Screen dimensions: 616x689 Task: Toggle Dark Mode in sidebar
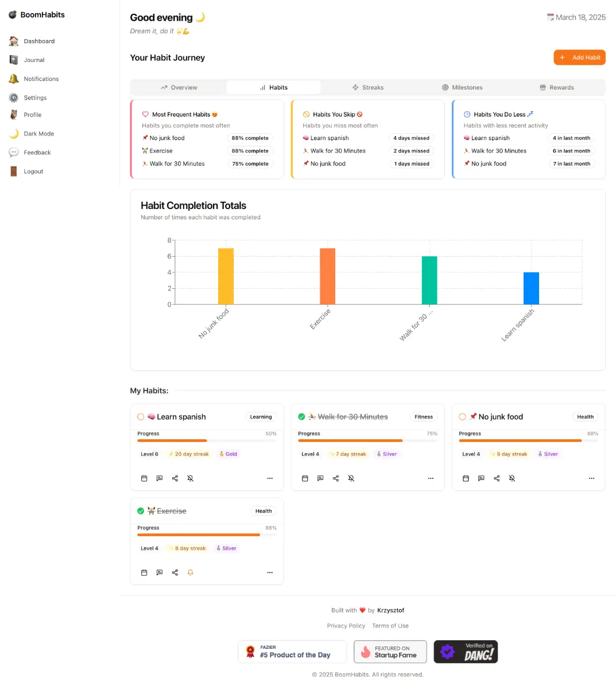(x=38, y=134)
